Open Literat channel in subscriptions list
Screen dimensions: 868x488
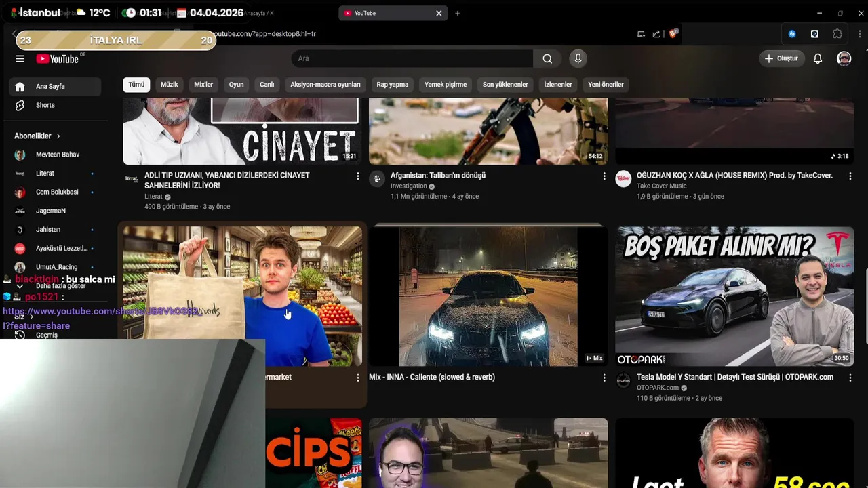point(55,174)
